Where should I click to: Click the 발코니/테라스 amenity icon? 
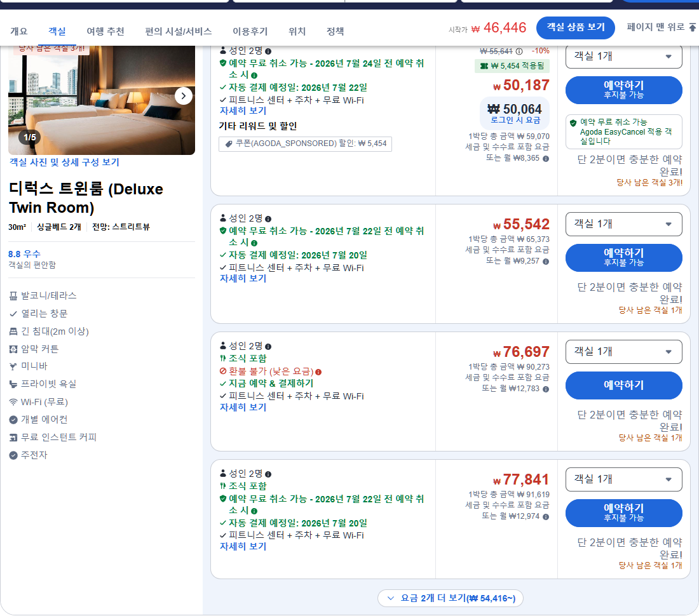(x=13, y=296)
